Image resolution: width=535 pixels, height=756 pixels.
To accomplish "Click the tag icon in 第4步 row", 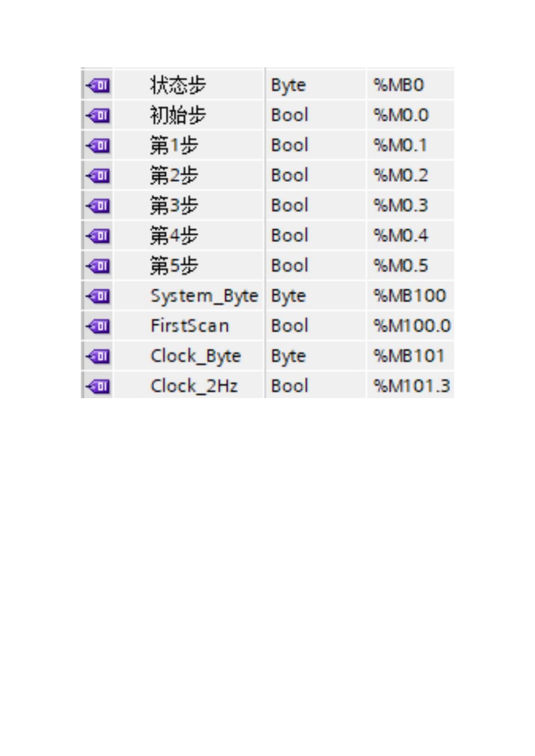I will (98, 236).
